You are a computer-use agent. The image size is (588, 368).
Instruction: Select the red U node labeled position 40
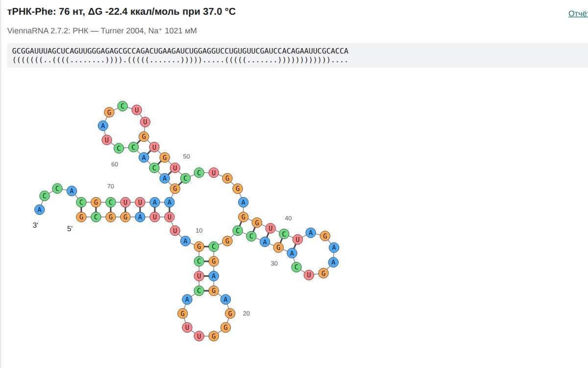point(270,228)
